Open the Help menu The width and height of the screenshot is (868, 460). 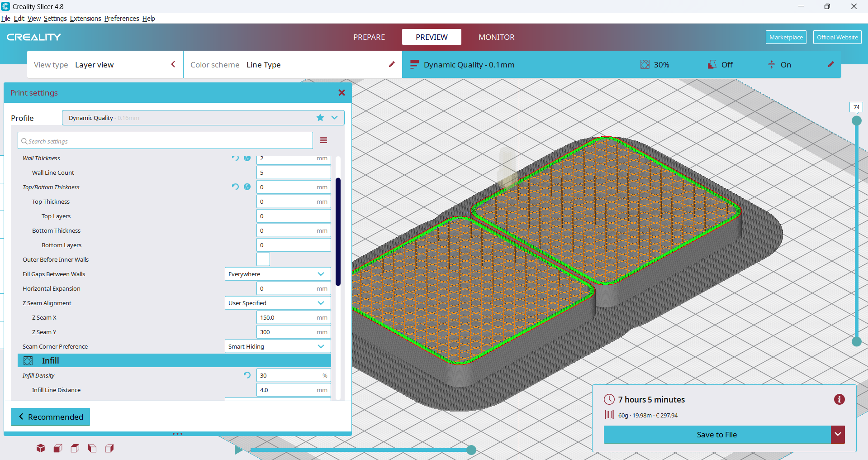(x=149, y=19)
